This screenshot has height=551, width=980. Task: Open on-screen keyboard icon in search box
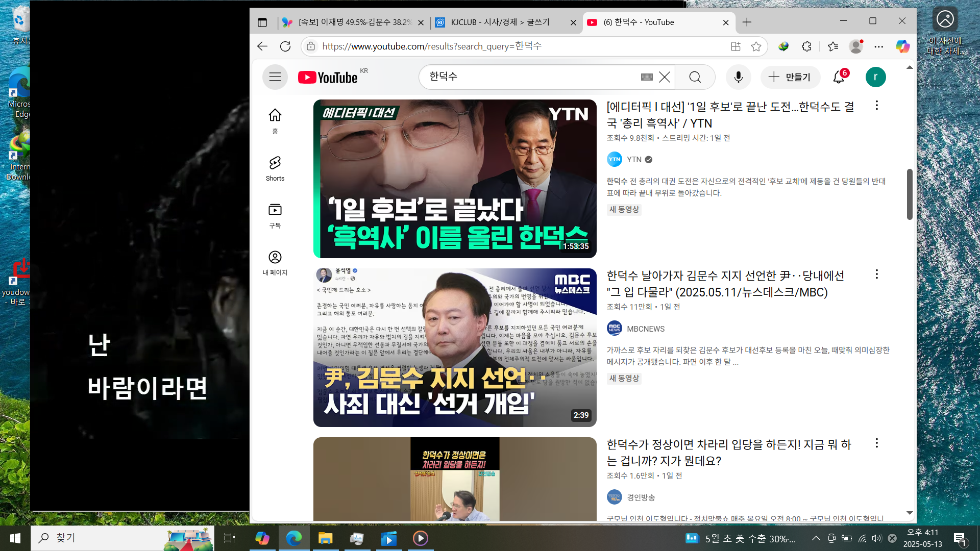(x=647, y=77)
